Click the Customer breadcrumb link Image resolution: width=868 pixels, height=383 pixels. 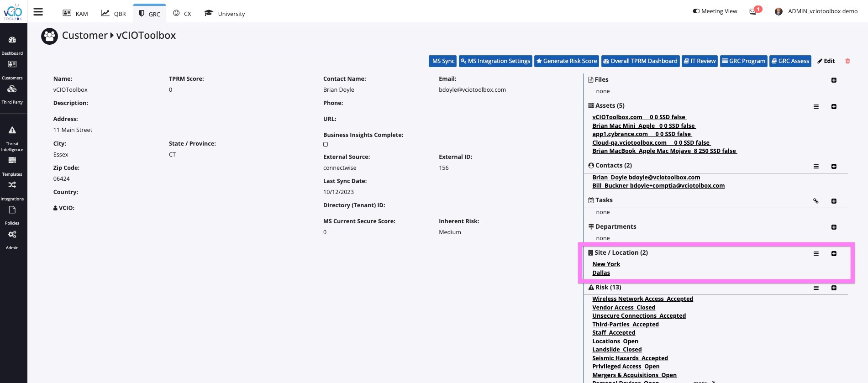(x=84, y=36)
